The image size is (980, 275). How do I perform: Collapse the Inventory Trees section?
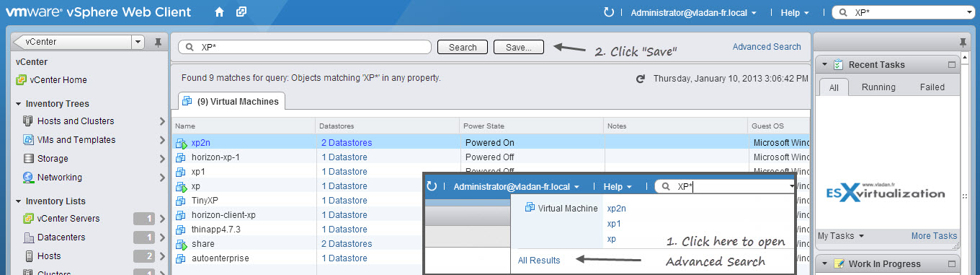pos(19,104)
